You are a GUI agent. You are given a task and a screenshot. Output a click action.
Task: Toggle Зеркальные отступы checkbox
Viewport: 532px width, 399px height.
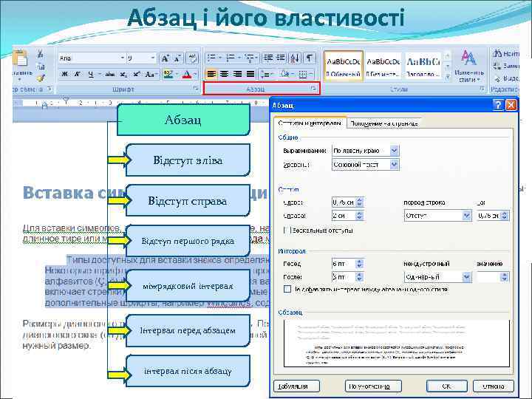pos(287,231)
